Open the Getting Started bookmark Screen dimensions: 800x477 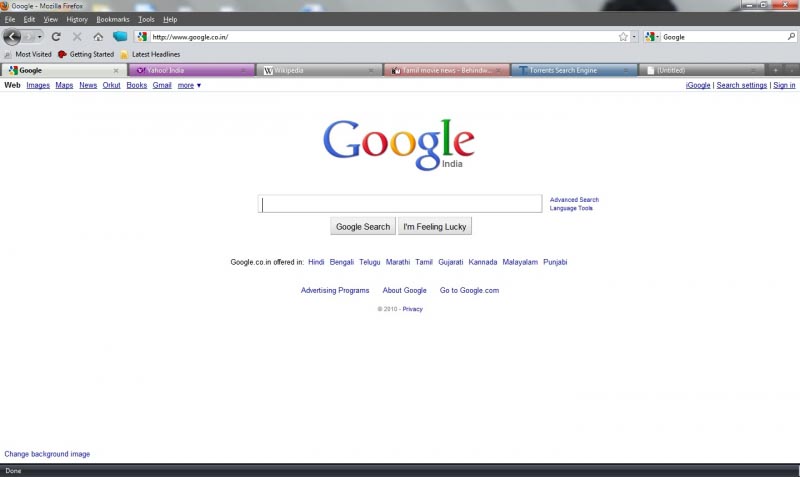tap(86, 54)
